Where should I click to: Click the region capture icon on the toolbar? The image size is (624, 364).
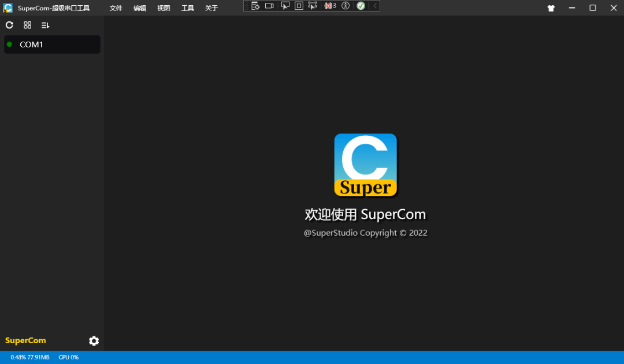click(x=299, y=5)
